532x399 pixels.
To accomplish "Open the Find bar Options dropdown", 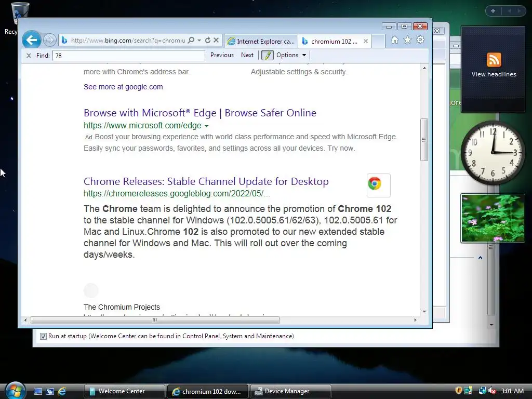I will pos(291,55).
